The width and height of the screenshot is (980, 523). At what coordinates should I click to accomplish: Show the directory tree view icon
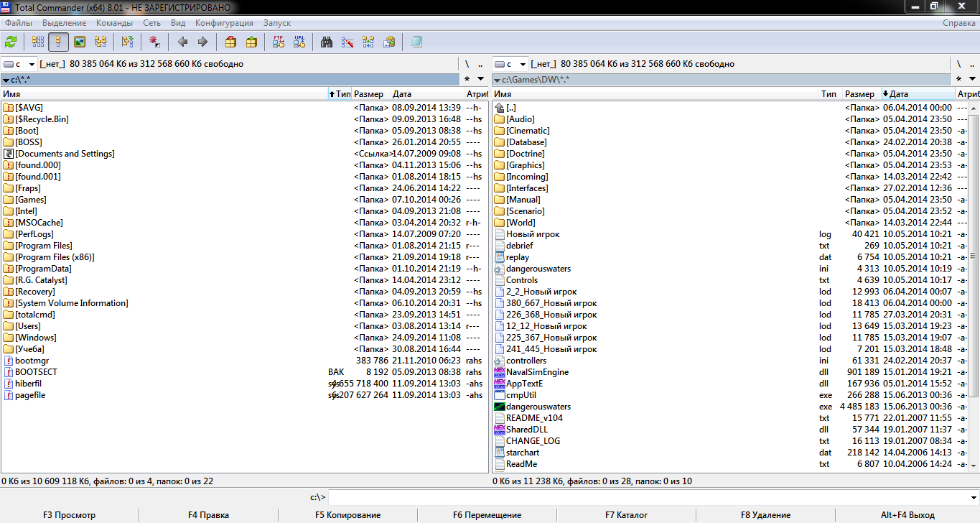[x=101, y=42]
